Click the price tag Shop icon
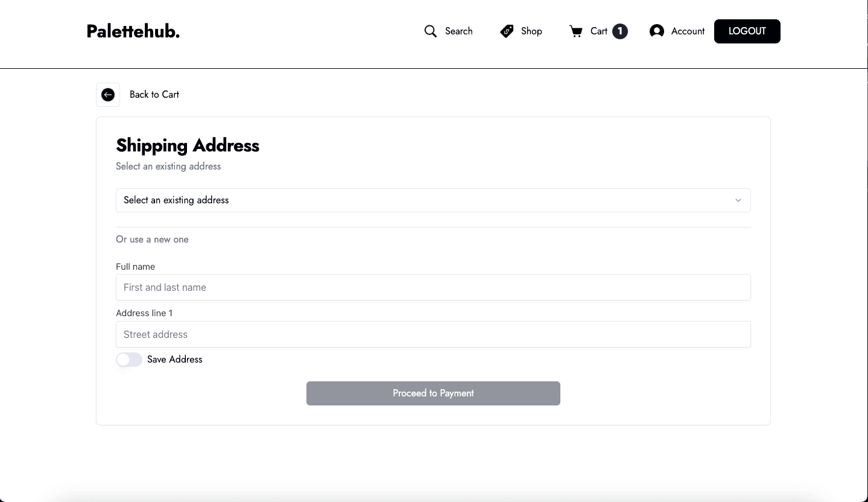 pos(507,31)
